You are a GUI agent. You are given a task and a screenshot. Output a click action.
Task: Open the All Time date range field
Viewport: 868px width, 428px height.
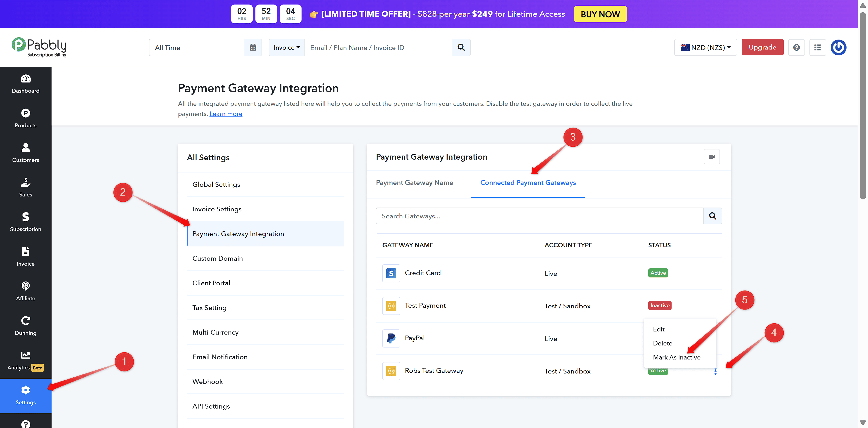point(197,47)
